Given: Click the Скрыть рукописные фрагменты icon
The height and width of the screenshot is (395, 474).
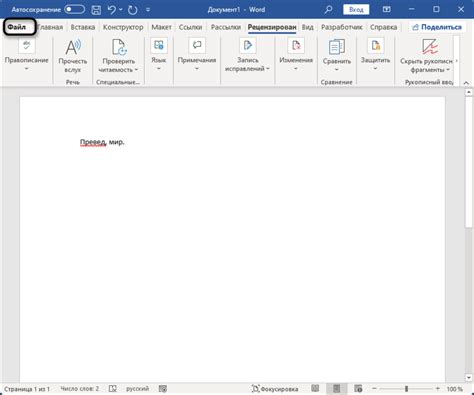Looking at the screenshot, I should [429, 47].
